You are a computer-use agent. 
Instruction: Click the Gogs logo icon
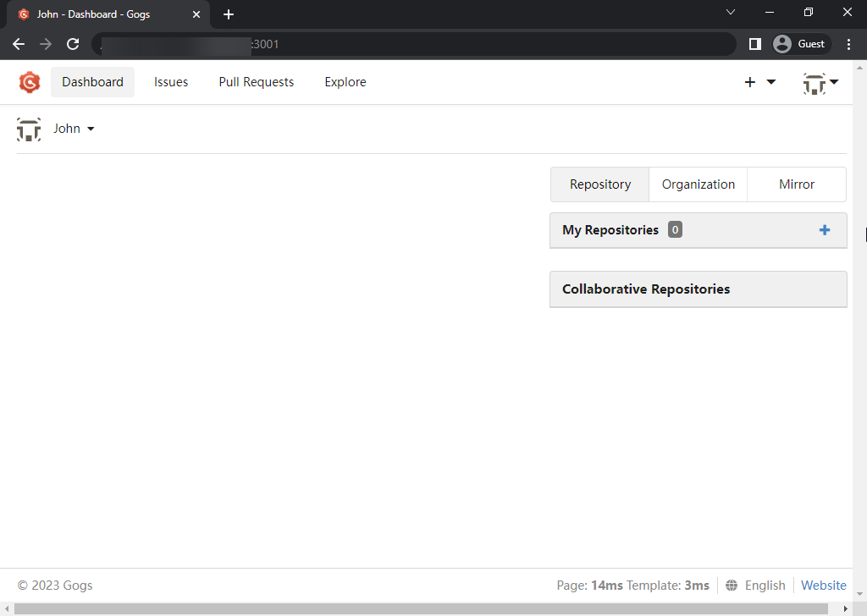[30, 82]
